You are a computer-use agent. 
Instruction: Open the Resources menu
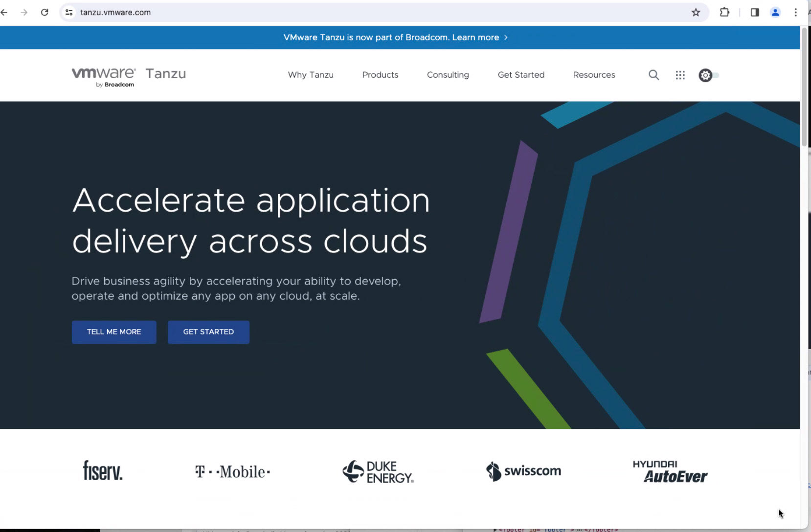coord(594,75)
